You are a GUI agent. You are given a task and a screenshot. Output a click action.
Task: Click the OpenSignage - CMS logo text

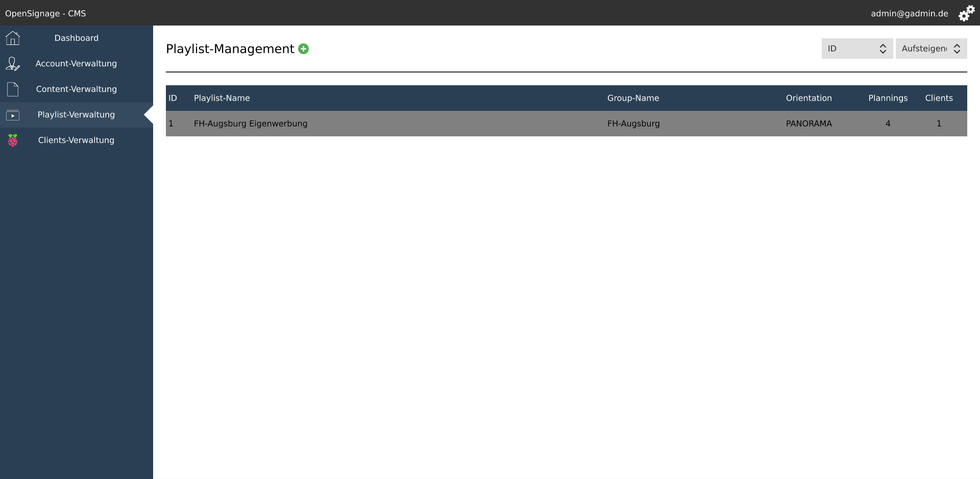45,13
